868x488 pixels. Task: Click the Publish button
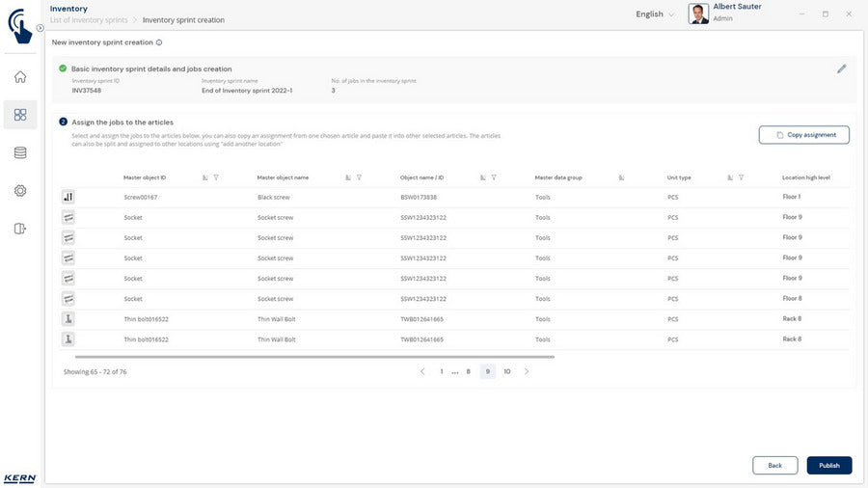click(828, 465)
